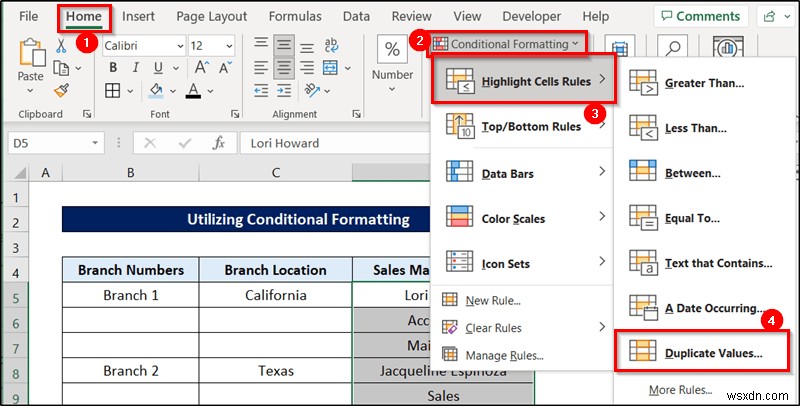The width and height of the screenshot is (800, 406).
Task: Apply the Fill Color bucket
Action: tap(156, 91)
